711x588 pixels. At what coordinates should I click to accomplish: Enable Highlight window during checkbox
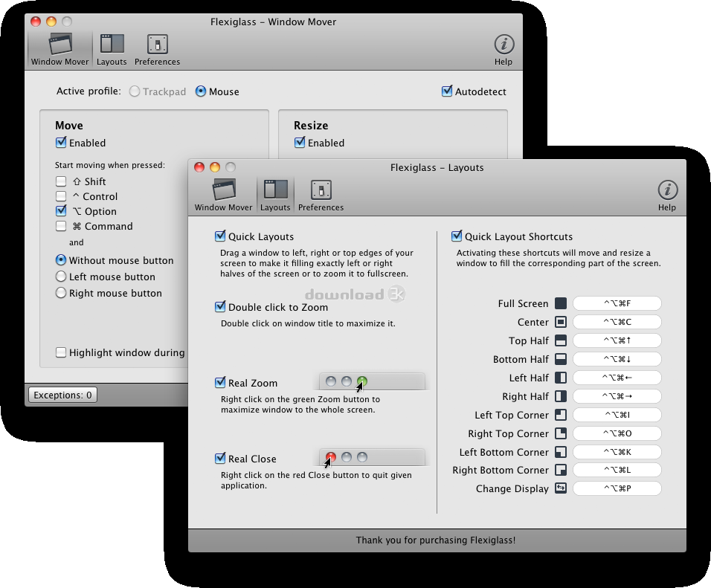point(61,352)
